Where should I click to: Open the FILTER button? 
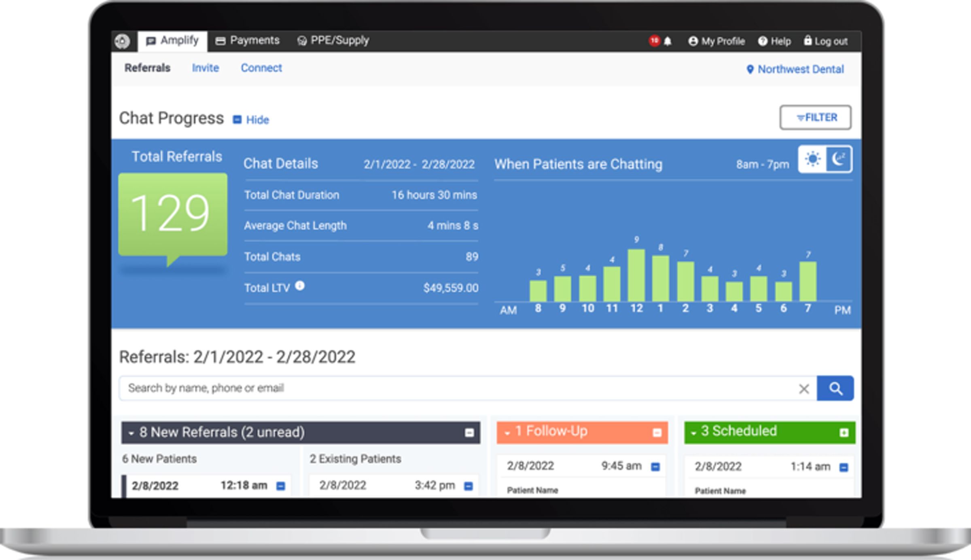coord(815,118)
